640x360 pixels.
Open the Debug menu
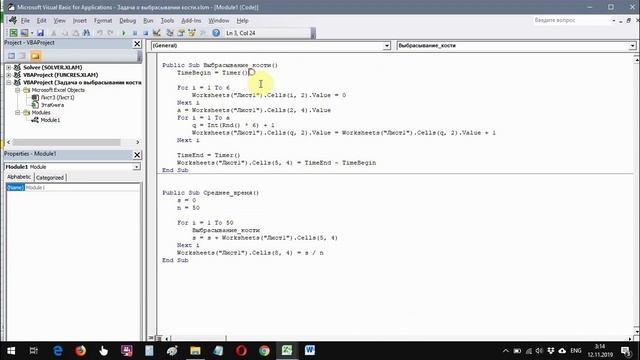tap(127, 20)
